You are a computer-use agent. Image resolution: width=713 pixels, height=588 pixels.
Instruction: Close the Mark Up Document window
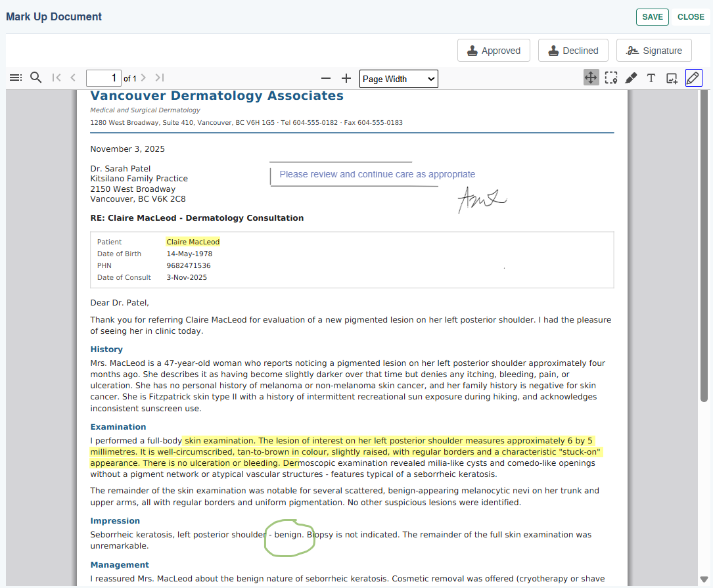(x=691, y=17)
